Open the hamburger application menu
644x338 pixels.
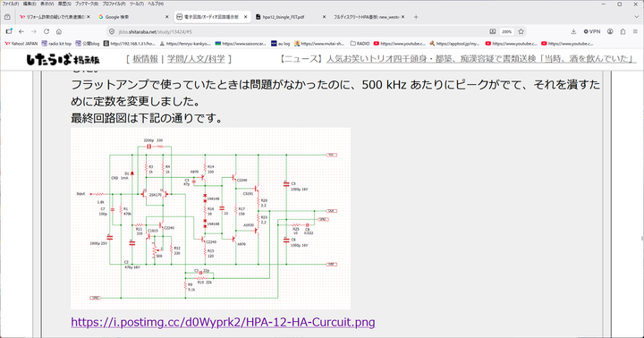(x=635, y=31)
